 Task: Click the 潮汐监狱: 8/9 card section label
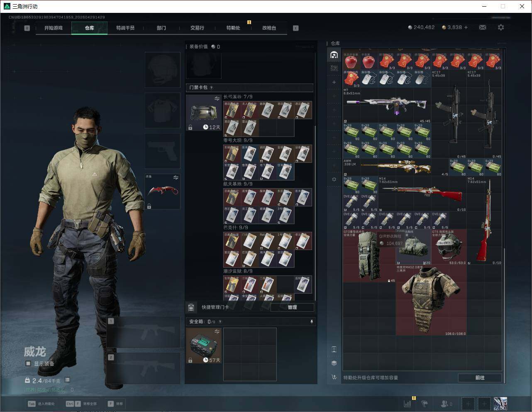pyautogui.click(x=238, y=271)
